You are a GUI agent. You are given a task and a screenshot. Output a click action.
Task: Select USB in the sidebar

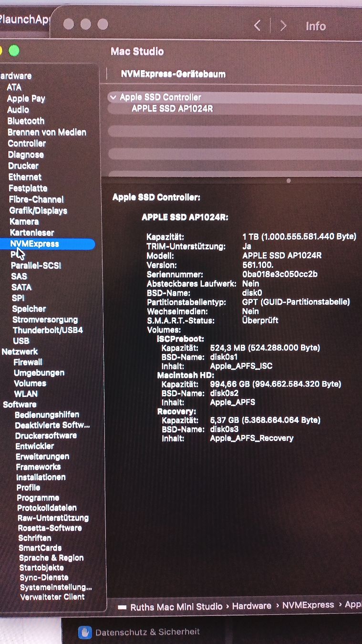point(21,341)
